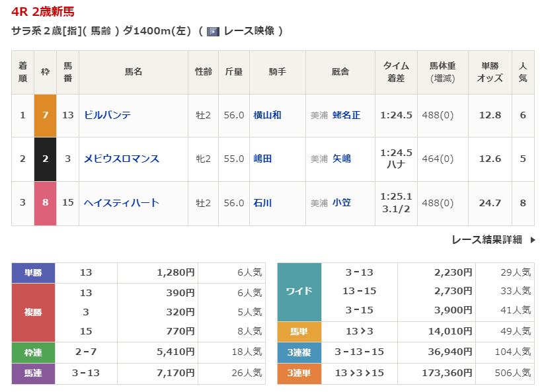Image resolution: width=544 pixels, height=392 pixels.
Task: Open horse メビウスロマンス page
Action: click(122, 159)
